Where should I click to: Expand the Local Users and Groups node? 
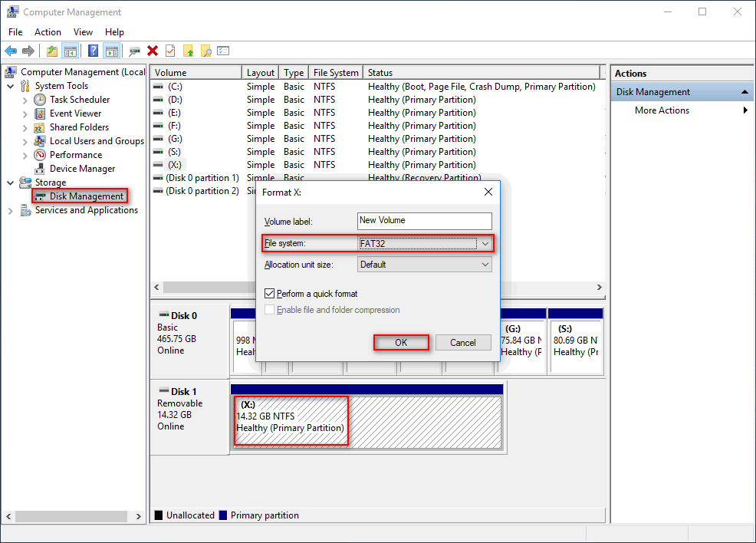[x=25, y=142]
